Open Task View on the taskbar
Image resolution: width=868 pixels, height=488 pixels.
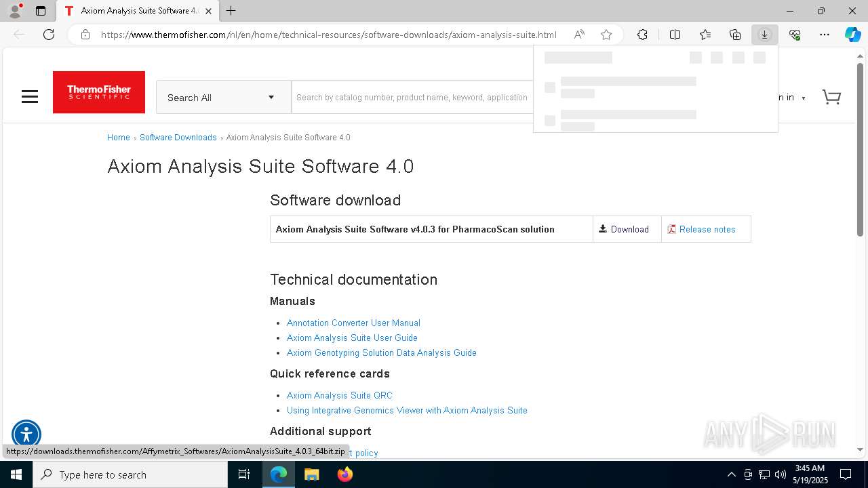[244, 474]
